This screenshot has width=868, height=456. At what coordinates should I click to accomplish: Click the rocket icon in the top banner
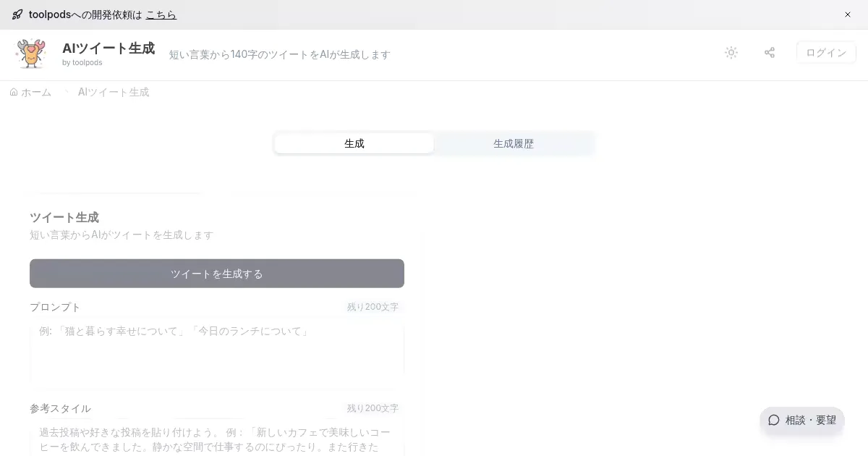pyautogui.click(x=17, y=14)
